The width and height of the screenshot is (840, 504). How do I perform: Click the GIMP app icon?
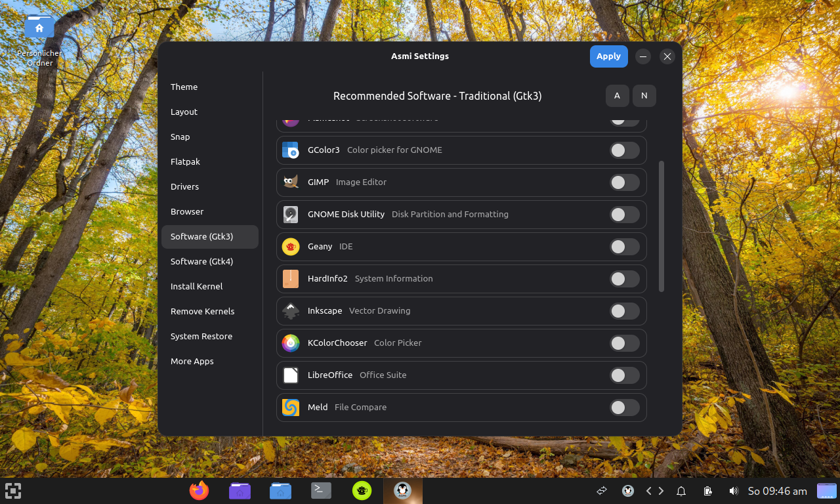click(x=291, y=182)
